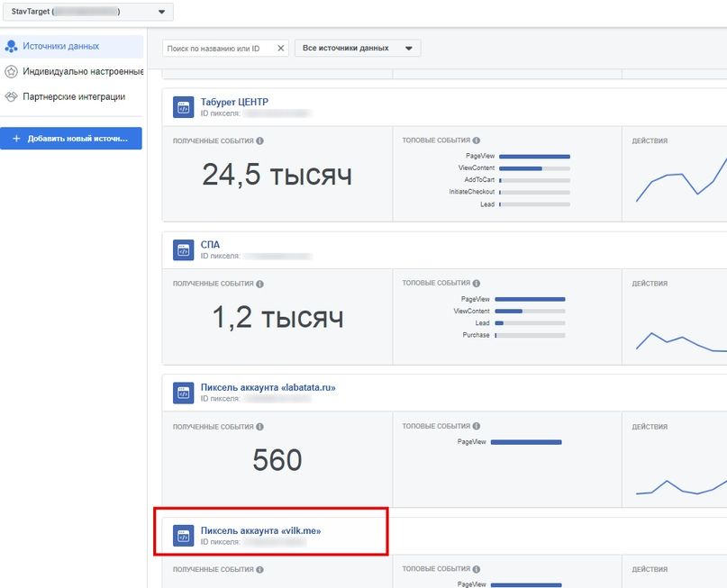Click the activity chart of Табурет ЦЕНТР
Viewport: 727px width, 588px height.
[x=681, y=180]
